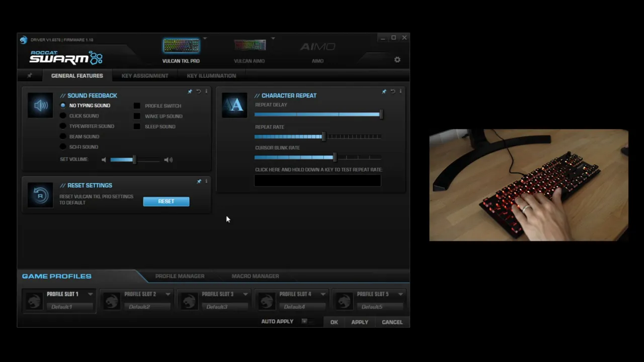Open dropdown arrow beside Vulcan AIMO
Viewport: 644px width, 362px height.
(273, 38)
